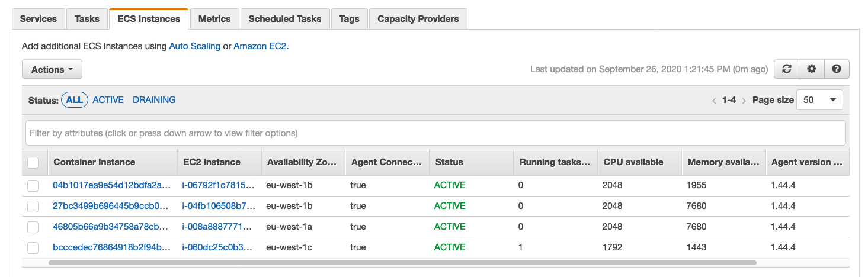This screenshot has width=868, height=277.
Task: Filter instances by ACTIVE status
Action: coord(108,100)
